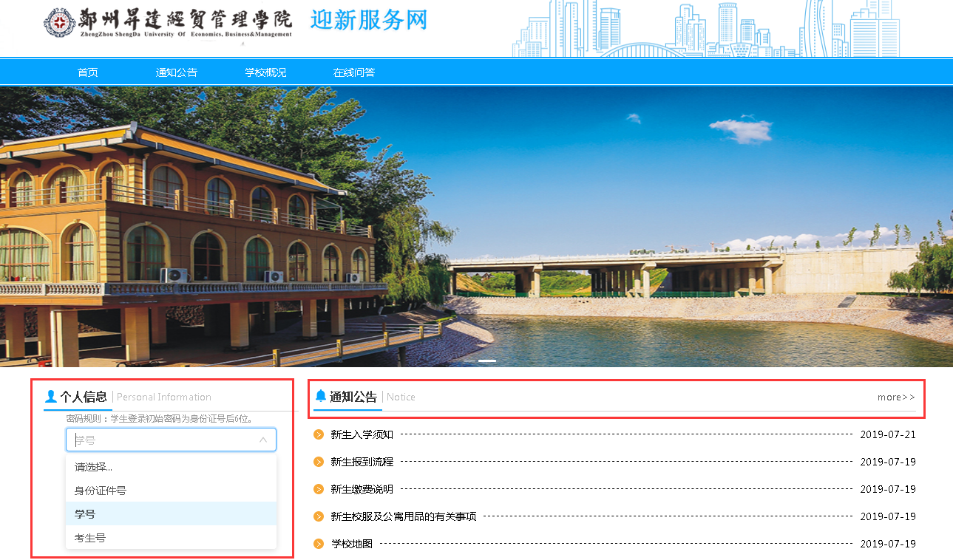Click the orange arrow icon beside 新生入学须知
The height and width of the screenshot is (560, 953).
319,434
